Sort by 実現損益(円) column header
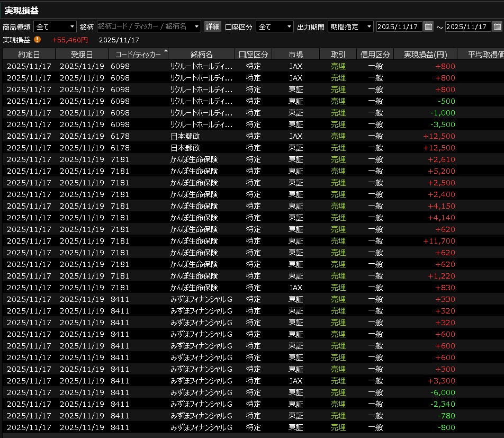Image resolution: width=504 pixels, height=438 pixels. [425, 54]
